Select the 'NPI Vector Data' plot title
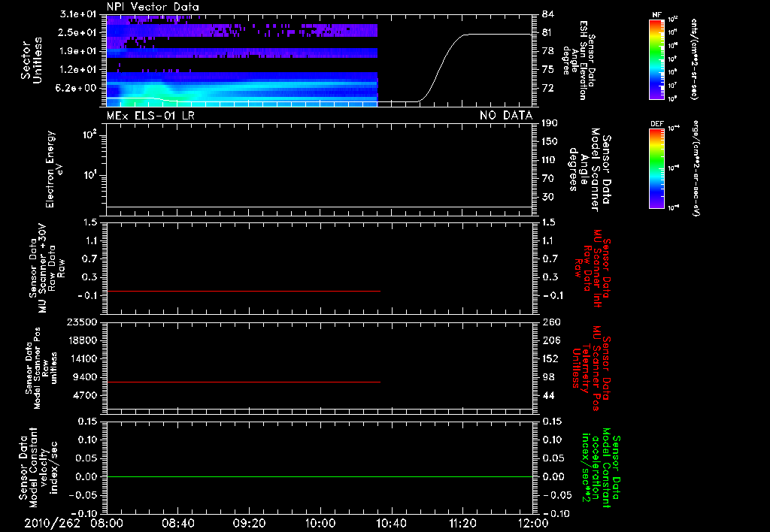This screenshot has width=770, height=532. tap(153, 7)
